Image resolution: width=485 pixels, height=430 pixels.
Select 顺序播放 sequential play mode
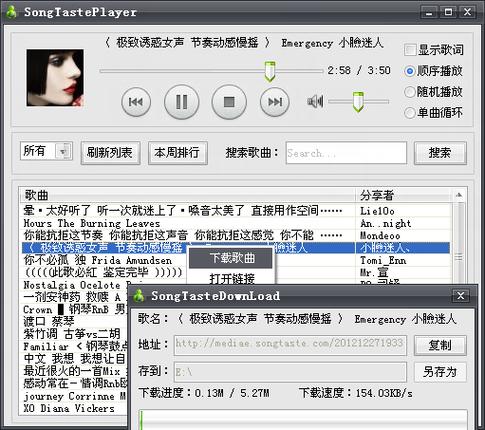(x=410, y=71)
